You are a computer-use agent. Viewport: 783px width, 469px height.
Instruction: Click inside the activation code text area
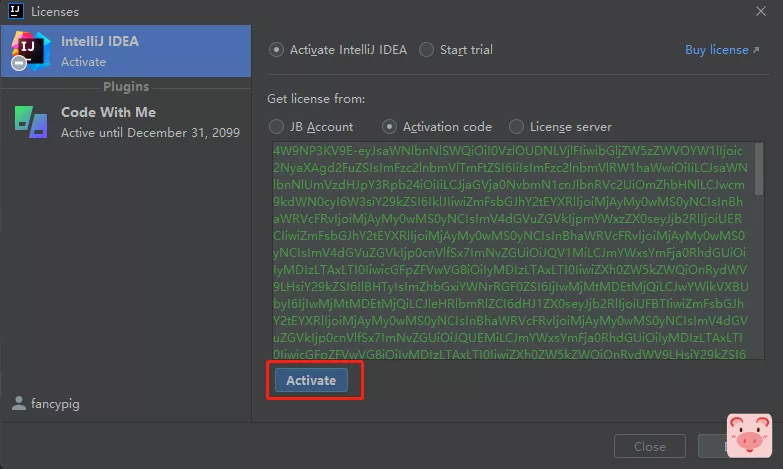tap(513, 251)
